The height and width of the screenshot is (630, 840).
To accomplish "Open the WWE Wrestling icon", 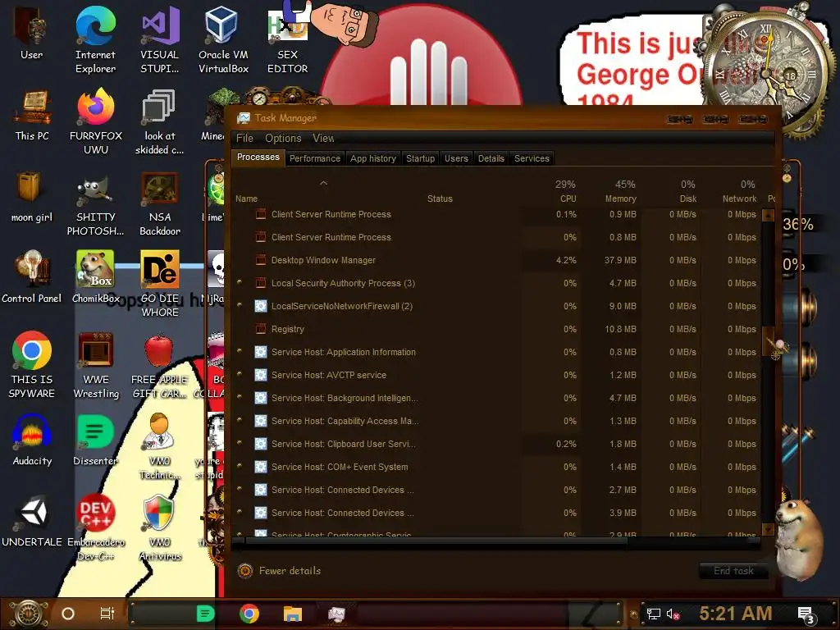I will coord(96,365).
